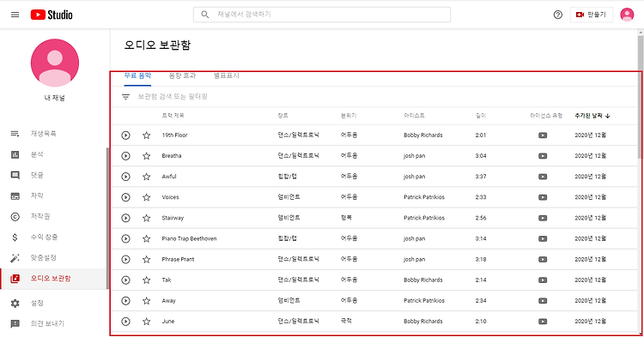644x337 pixels.
Task: Click the license type icon for Stairway
Action: point(543,218)
